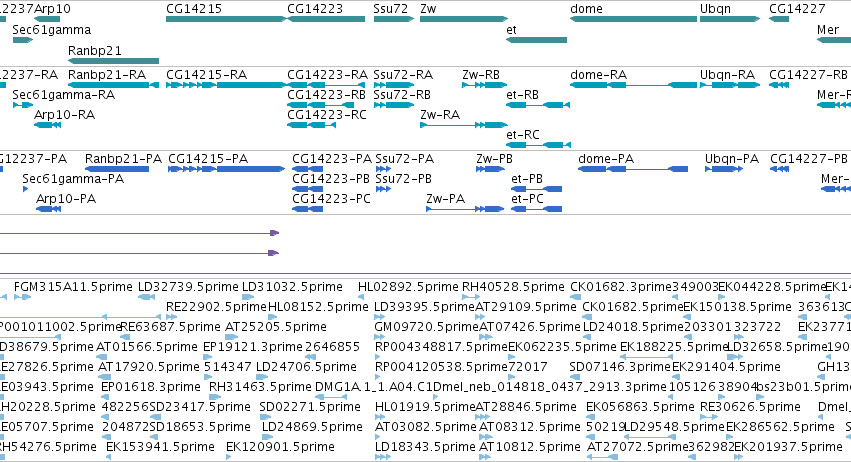
Task: Click the CG14215-PA protein label
Action: click(x=208, y=159)
